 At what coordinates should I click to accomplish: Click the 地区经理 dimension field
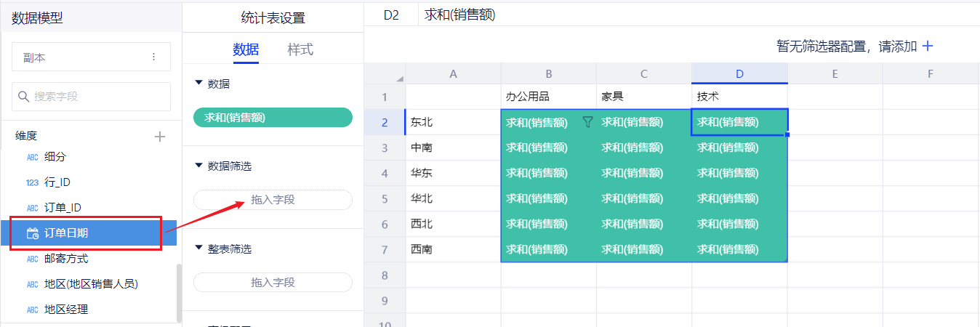[x=66, y=310]
